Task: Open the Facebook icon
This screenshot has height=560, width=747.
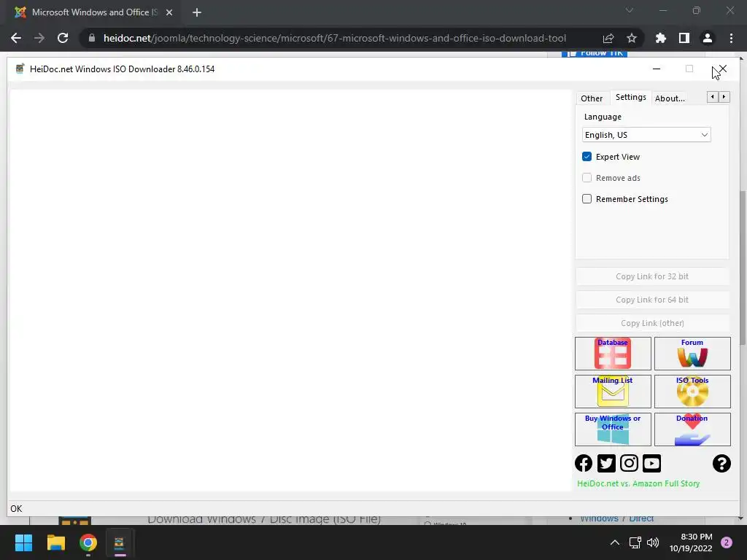Action: 584,463
